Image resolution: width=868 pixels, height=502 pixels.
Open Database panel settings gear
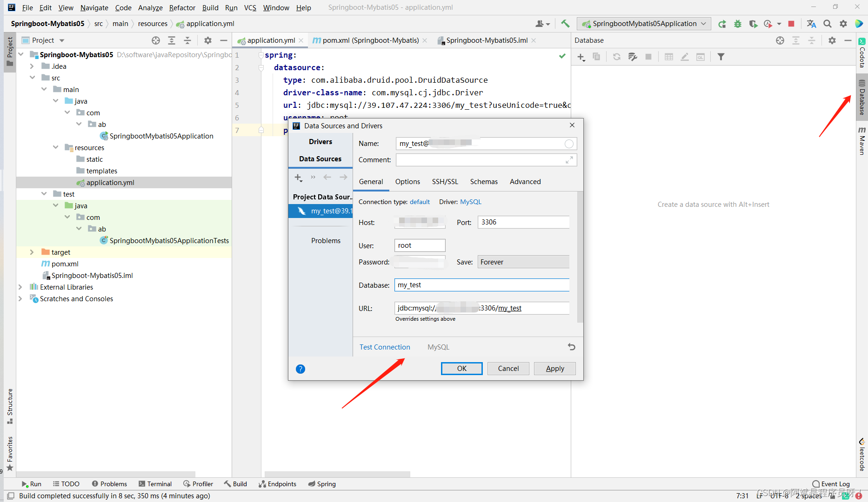(832, 40)
